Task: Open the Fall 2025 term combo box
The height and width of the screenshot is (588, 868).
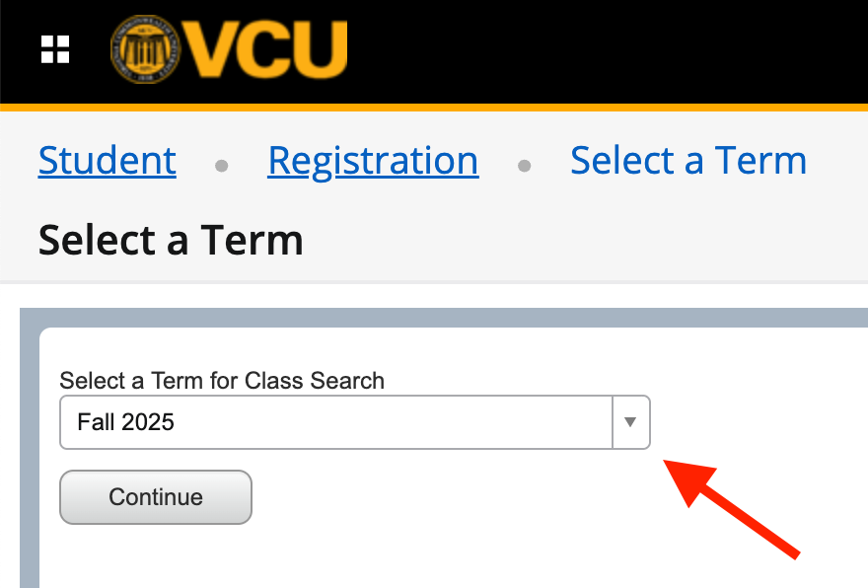Action: 335,422
